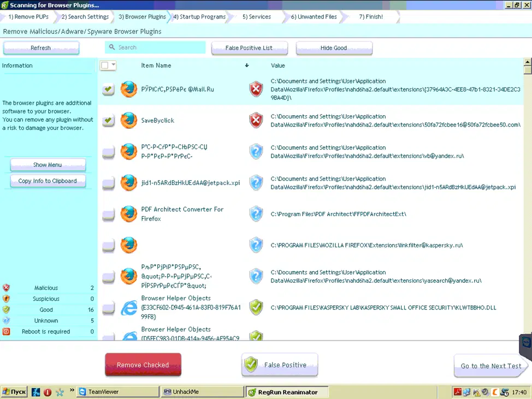Click the Unknown legend icon in the sidebar
532x399 pixels.
6,320
